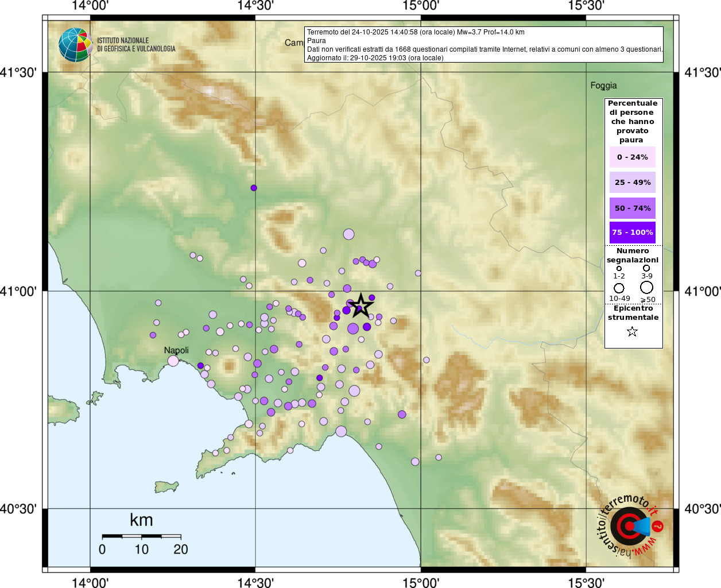
Task: Click the 40°30' right latitude label
Action: pyautogui.click(x=703, y=509)
